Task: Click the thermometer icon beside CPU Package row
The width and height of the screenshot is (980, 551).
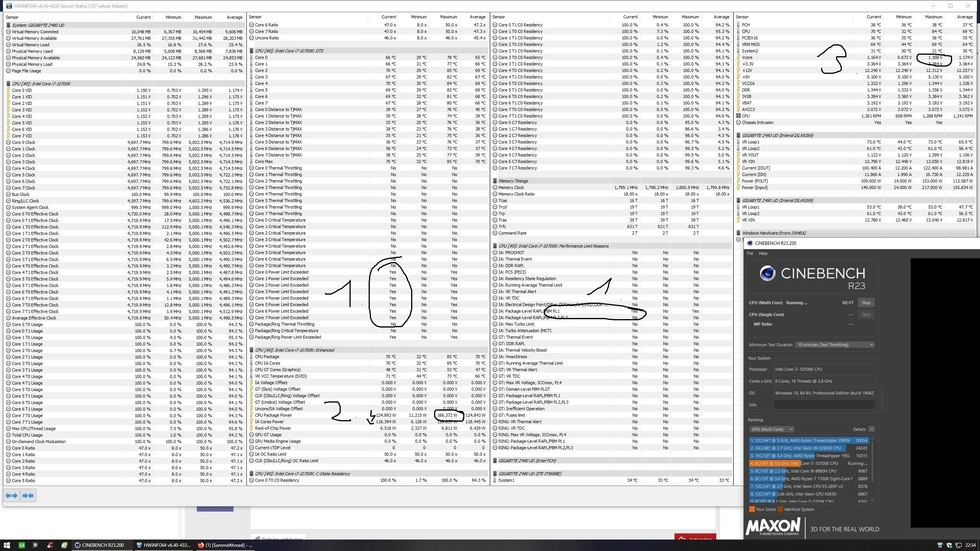Action: coord(252,357)
